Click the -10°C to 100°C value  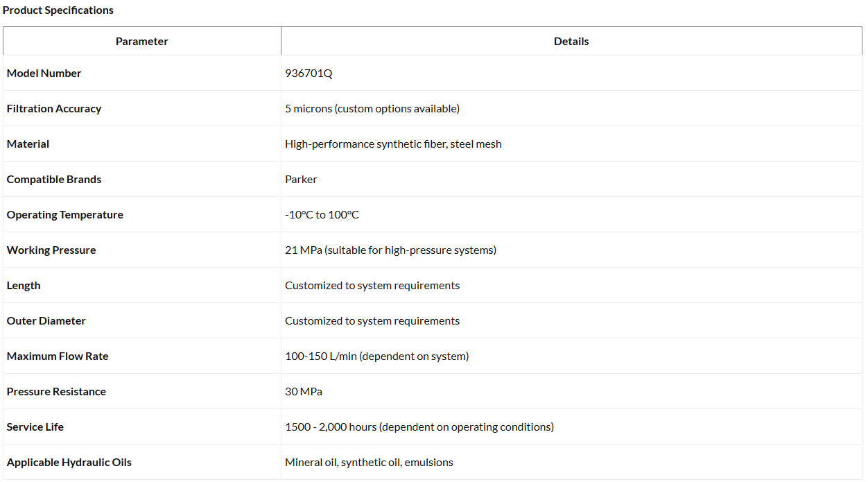pyautogui.click(x=322, y=215)
